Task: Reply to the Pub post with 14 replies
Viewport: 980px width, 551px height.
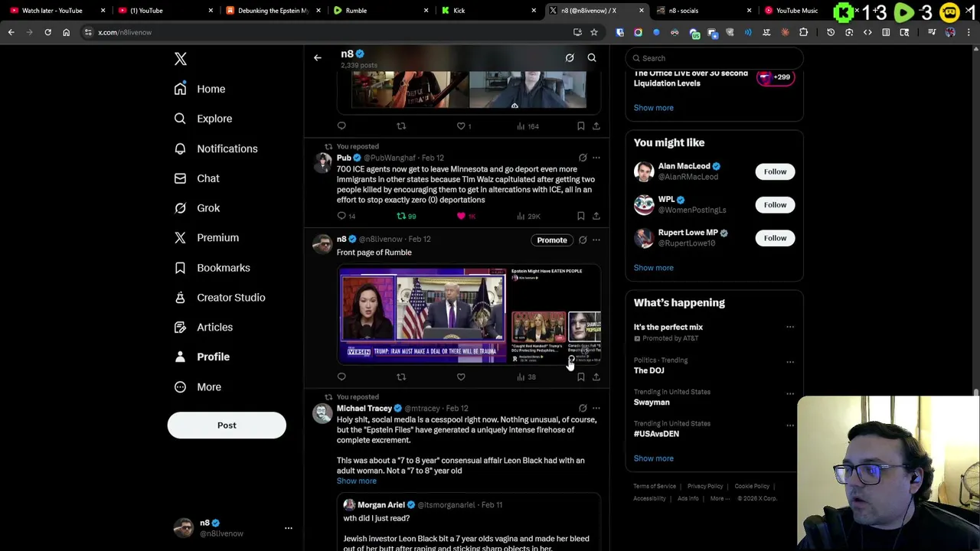Action: click(x=346, y=216)
